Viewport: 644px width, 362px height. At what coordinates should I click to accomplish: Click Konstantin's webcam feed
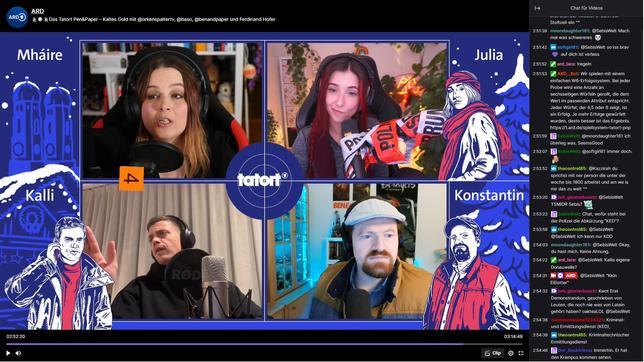click(356, 251)
